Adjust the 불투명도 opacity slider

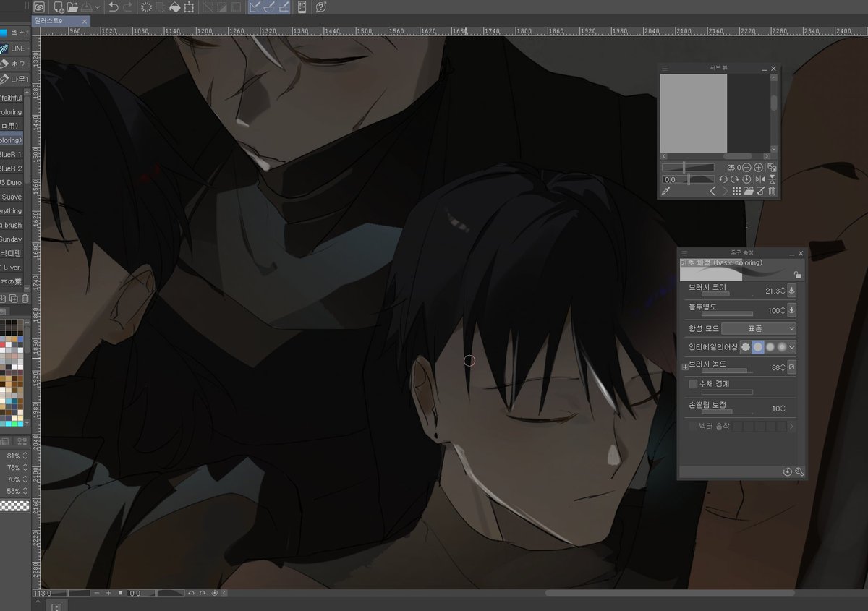[727, 314]
